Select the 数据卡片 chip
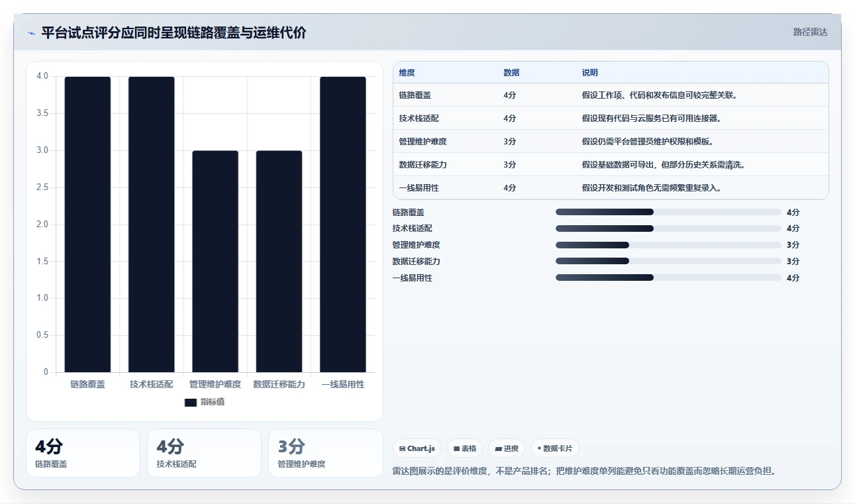855x504 pixels. click(555, 448)
